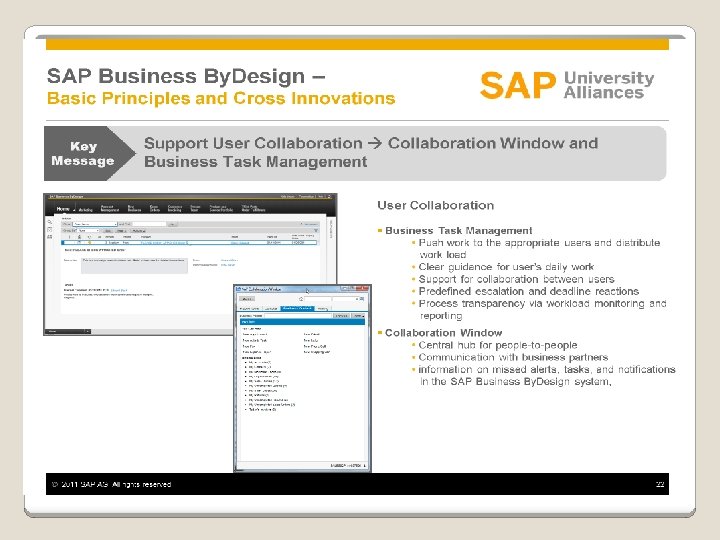This screenshot has width=720, height=540.
Task: Click the grey button at Collaboration Window top left
Action: [247, 299]
